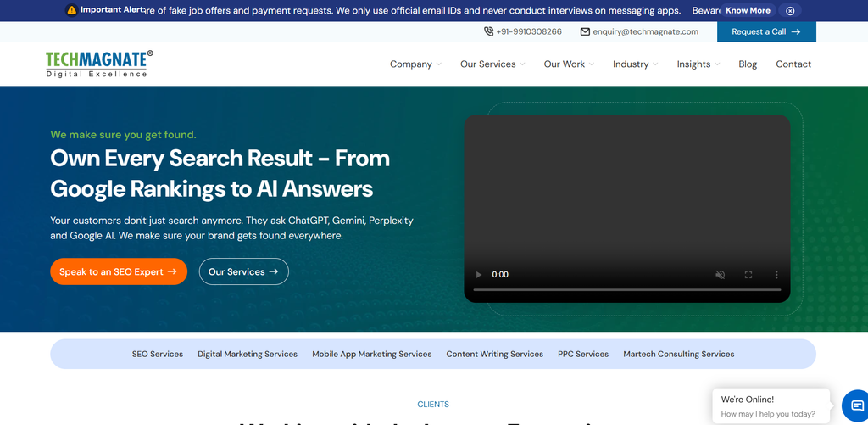Open Know More in alert banner
Viewport: 868px width, 425px height.
pyautogui.click(x=748, y=10)
